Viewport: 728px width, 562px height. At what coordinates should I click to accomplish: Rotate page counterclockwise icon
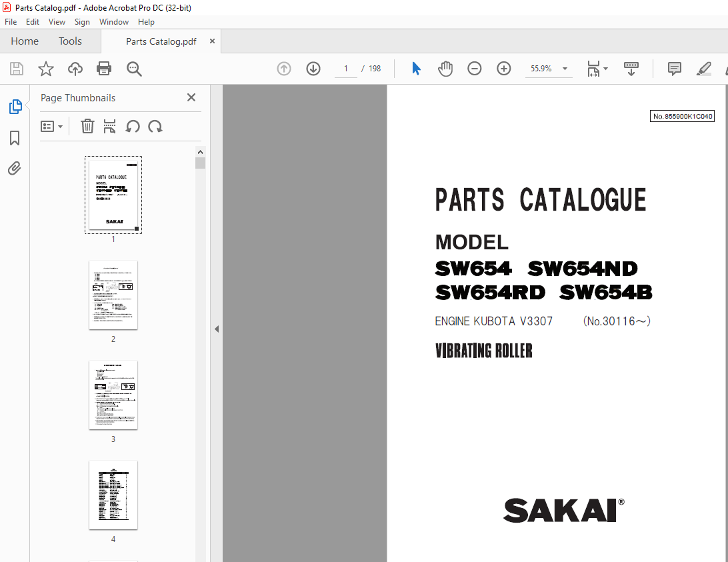tap(133, 127)
